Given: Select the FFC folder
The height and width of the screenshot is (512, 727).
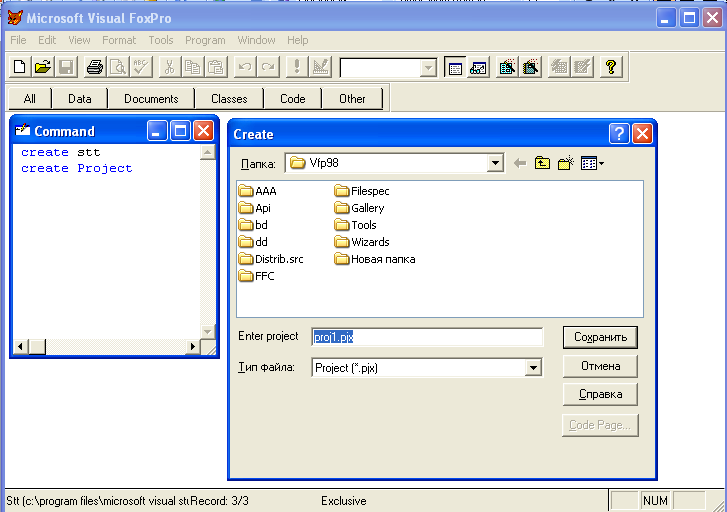Looking at the screenshot, I should coord(256,276).
